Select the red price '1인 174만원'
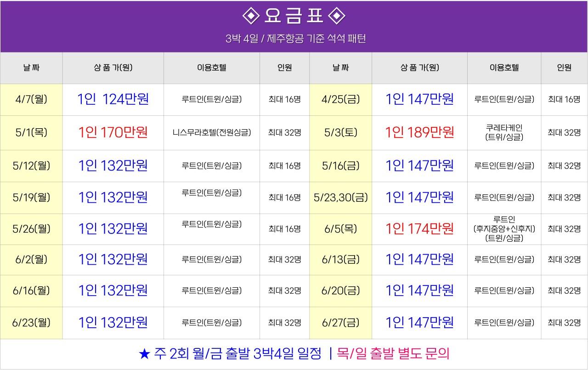This screenshot has width=588, height=370. pos(420,229)
